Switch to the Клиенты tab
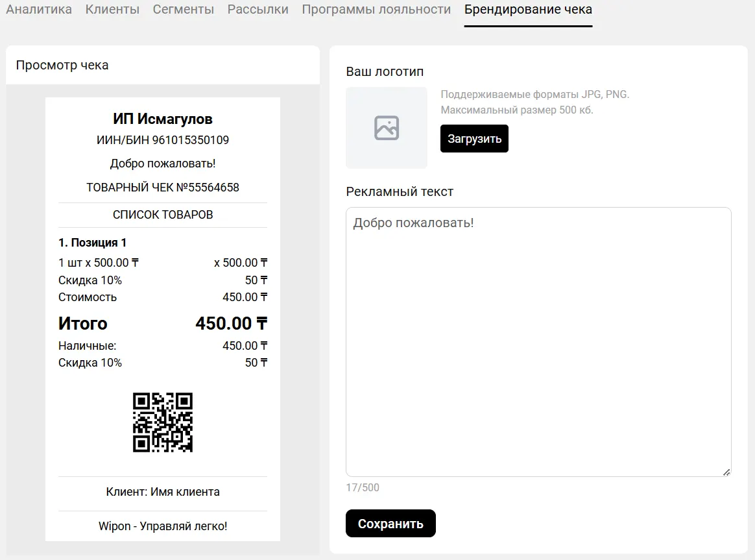Screen dimensions: 755x560 (x=112, y=10)
